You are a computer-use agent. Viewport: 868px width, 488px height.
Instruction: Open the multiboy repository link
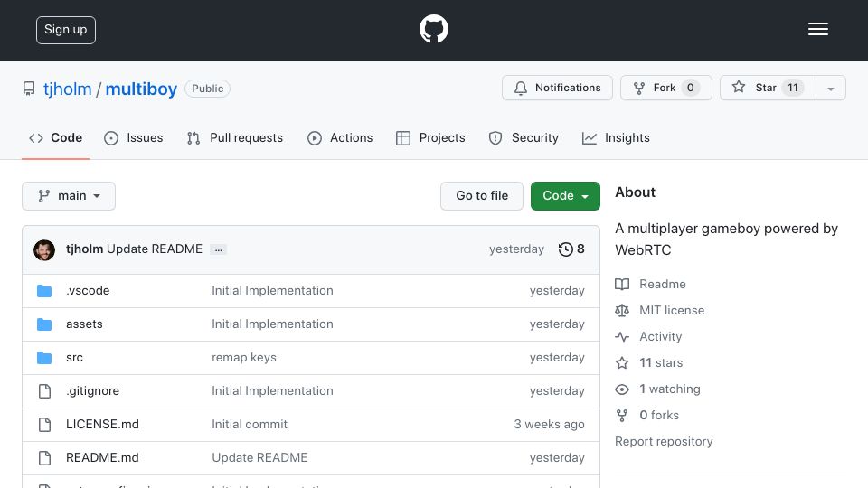tap(141, 89)
